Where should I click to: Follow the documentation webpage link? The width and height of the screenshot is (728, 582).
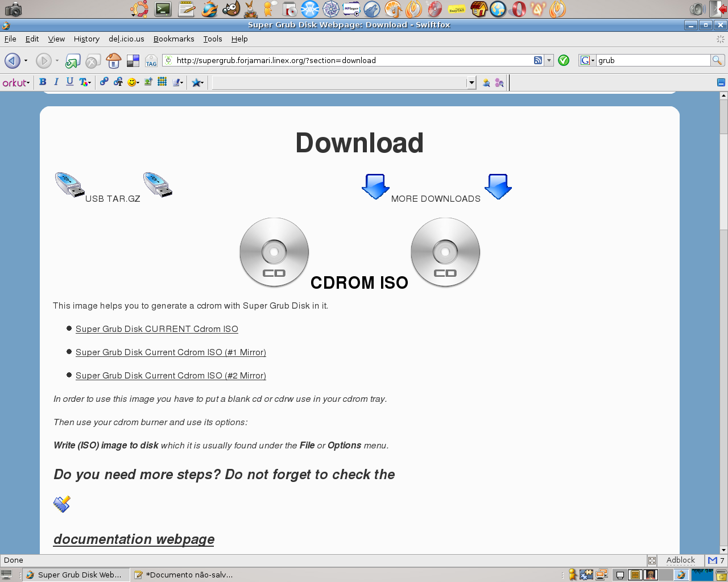coord(134,539)
